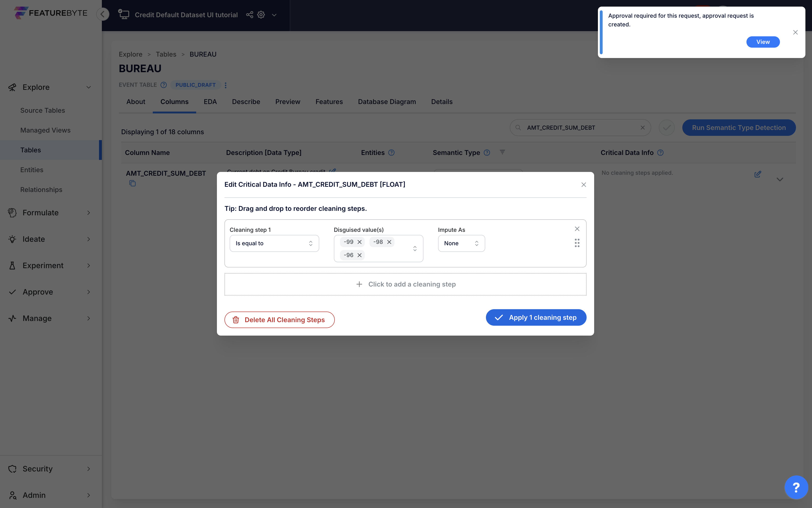Click copy icon under AMT_CREDIT_SUM_DEBT
This screenshot has height=508, width=812.
pyautogui.click(x=132, y=183)
